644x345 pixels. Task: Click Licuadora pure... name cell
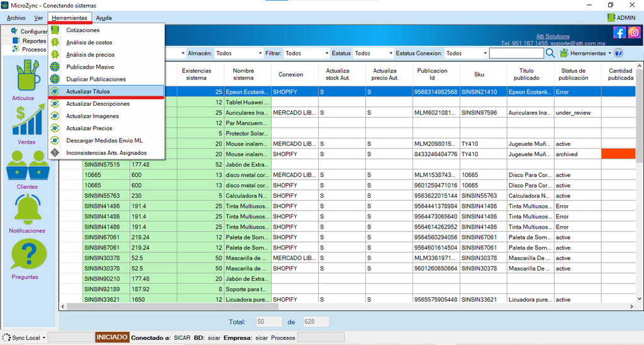click(x=248, y=299)
